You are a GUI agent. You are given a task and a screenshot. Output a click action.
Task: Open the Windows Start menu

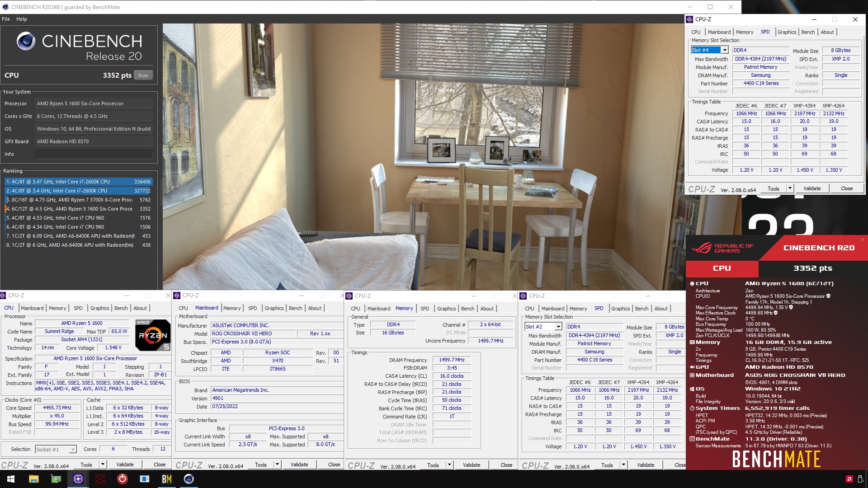point(11,479)
